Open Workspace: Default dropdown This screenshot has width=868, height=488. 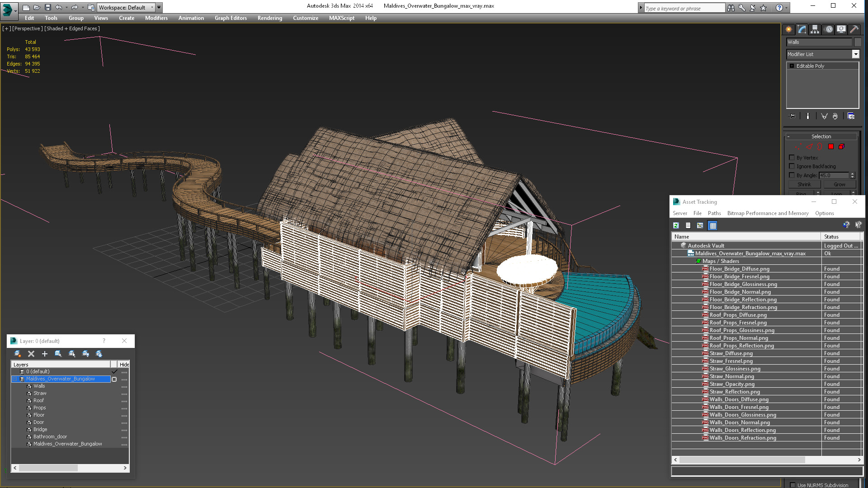[126, 7]
